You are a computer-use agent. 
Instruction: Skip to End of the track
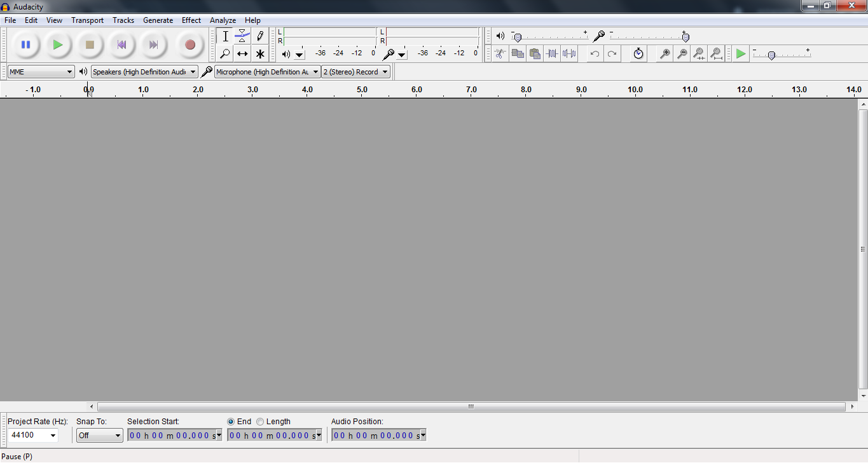[x=153, y=45]
